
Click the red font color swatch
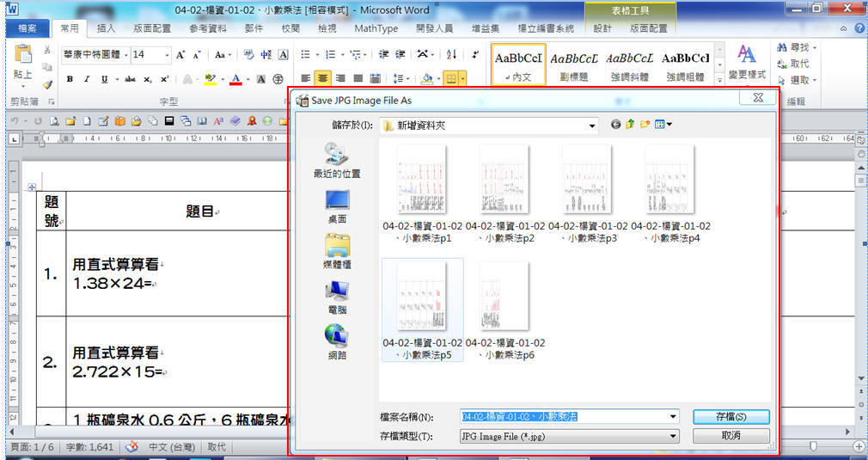235,78
